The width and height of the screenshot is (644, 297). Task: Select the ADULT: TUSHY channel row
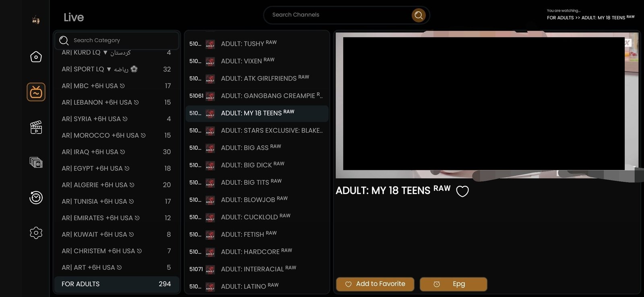tap(257, 44)
